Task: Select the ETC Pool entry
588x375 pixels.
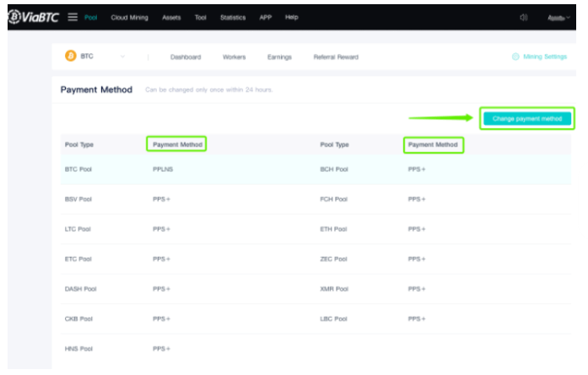Action: 78,260
